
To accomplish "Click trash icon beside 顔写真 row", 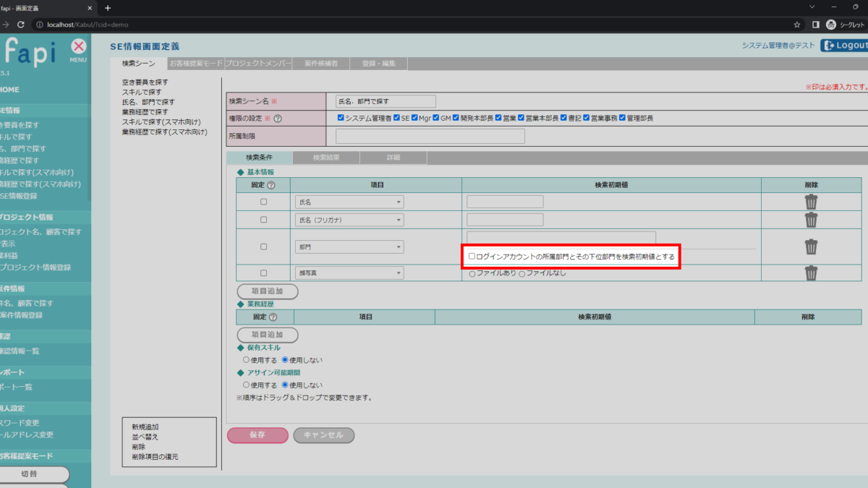I will [x=811, y=273].
